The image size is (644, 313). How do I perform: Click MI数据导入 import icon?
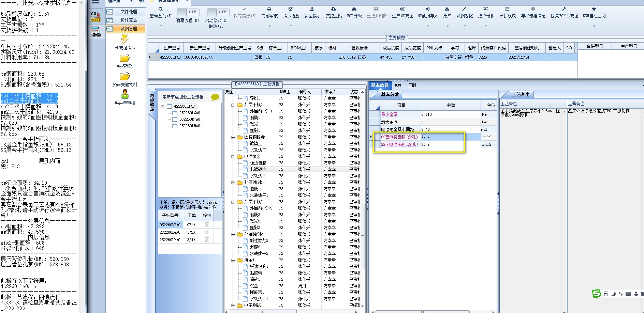427,9
